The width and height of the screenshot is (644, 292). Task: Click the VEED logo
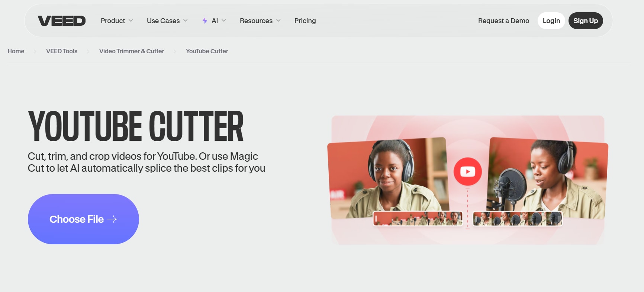click(62, 21)
